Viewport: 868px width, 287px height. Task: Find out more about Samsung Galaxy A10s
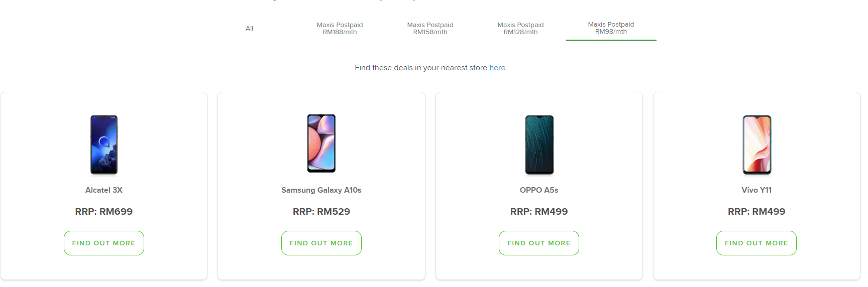321,243
